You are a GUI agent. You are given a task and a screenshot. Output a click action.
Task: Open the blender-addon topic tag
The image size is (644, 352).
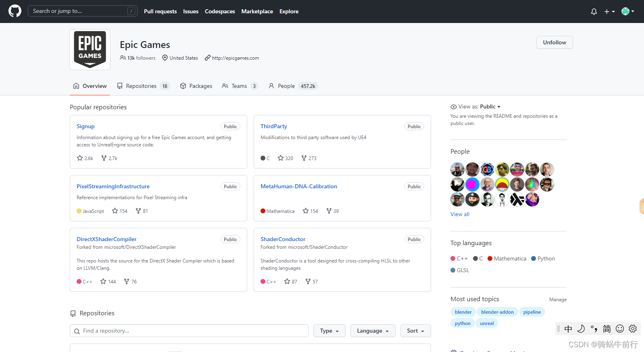pyautogui.click(x=497, y=312)
